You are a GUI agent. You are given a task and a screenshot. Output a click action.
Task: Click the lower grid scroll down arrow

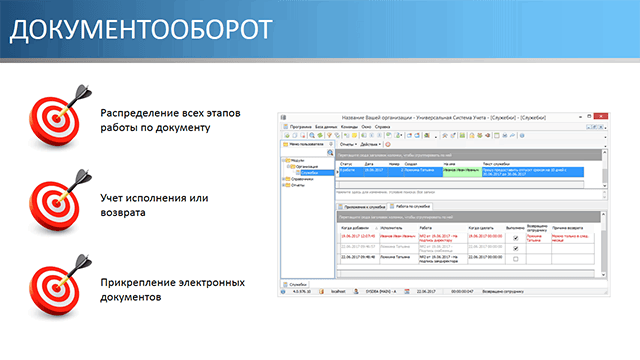(604, 275)
